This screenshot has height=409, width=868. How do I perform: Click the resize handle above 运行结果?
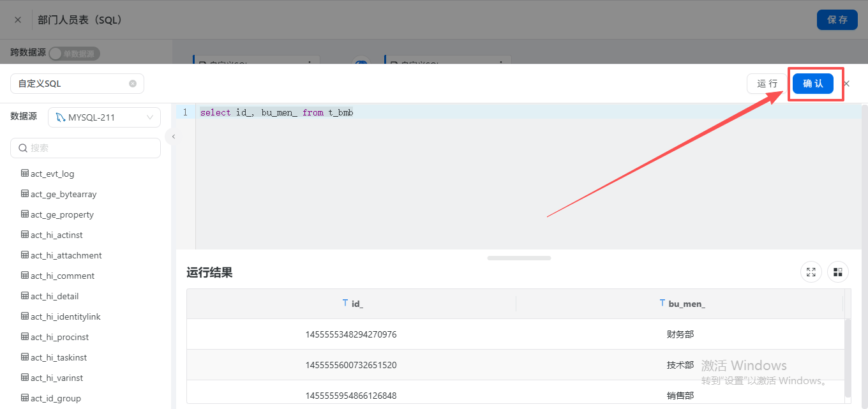point(519,258)
